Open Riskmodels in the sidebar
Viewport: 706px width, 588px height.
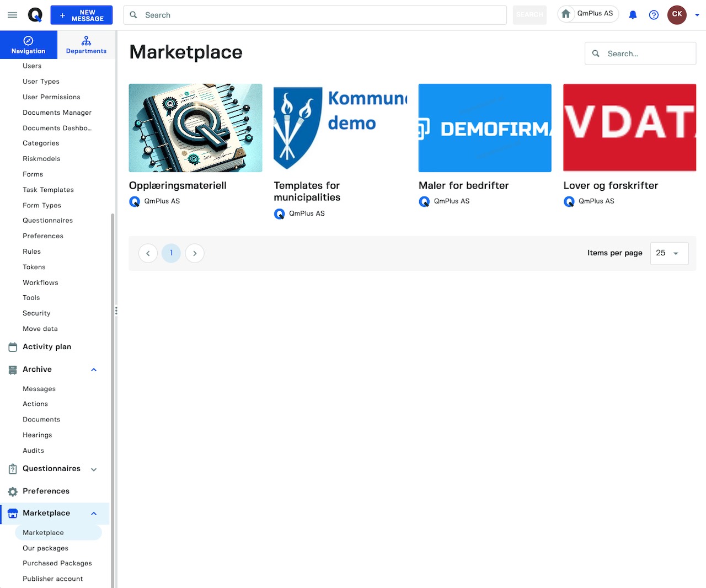(41, 158)
